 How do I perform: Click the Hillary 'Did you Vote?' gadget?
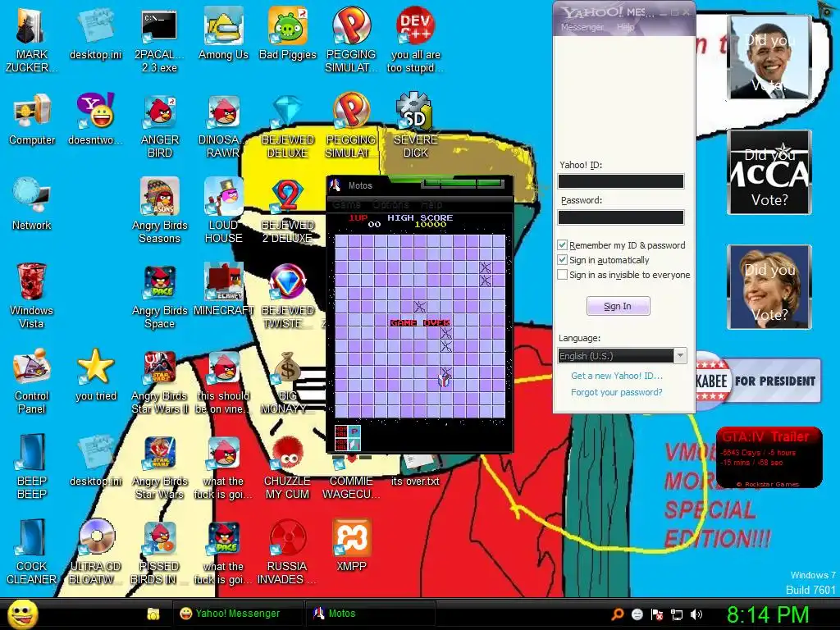pyautogui.click(x=769, y=286)
